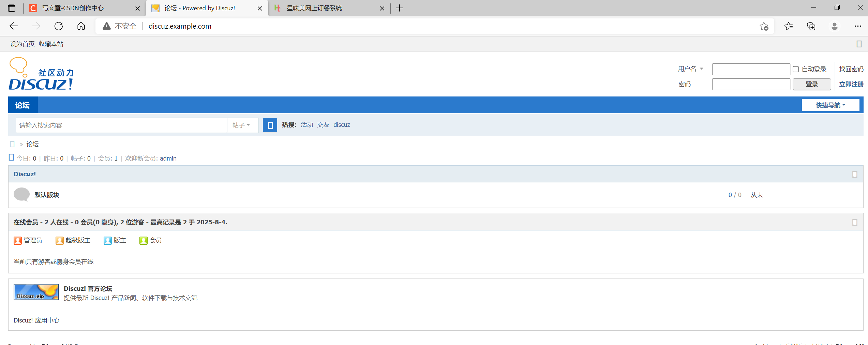Open hot search term 交友
Image resolution: width=868 pixels, height=345 pixels.
[x=323, y=125]
